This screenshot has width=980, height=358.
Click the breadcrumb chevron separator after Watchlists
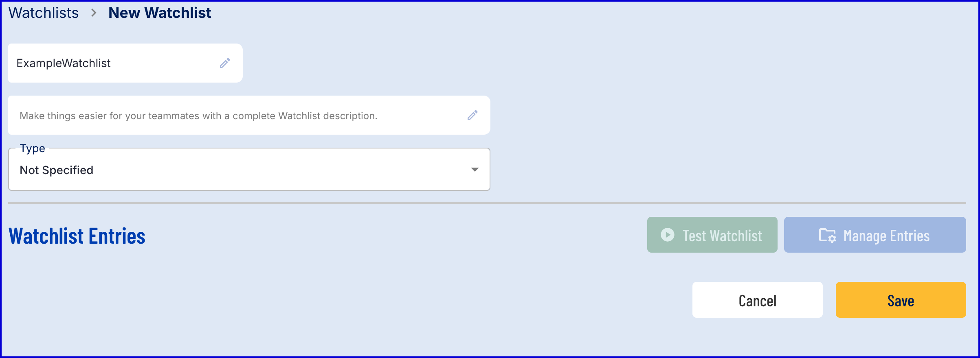coord(94,13)
